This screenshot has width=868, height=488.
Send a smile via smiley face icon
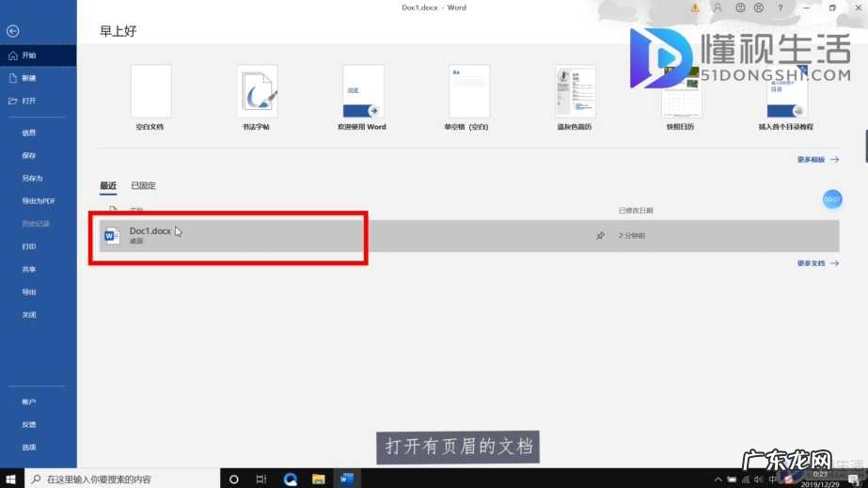740,8
